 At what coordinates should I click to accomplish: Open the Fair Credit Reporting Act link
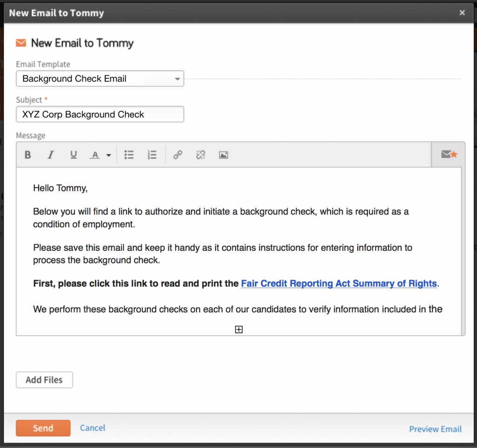point(339,283)
